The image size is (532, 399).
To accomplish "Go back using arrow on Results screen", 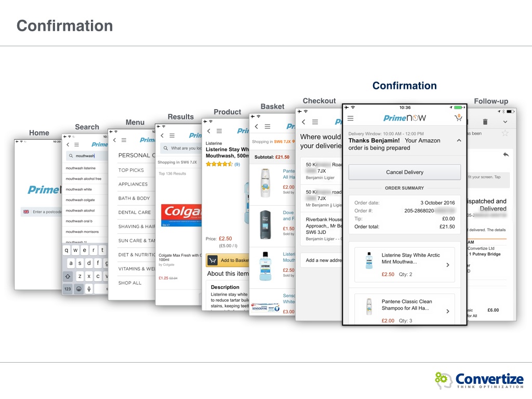I will (162, 136).
